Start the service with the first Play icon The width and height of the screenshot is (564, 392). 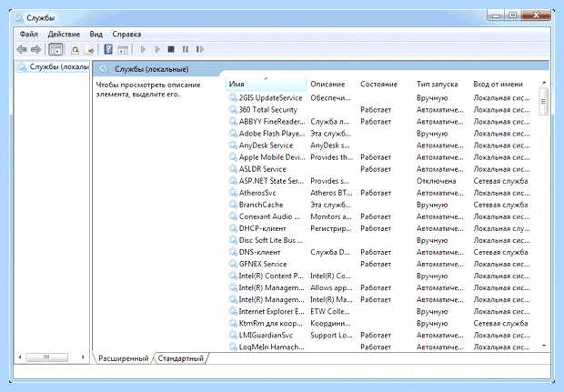(143, 49)
